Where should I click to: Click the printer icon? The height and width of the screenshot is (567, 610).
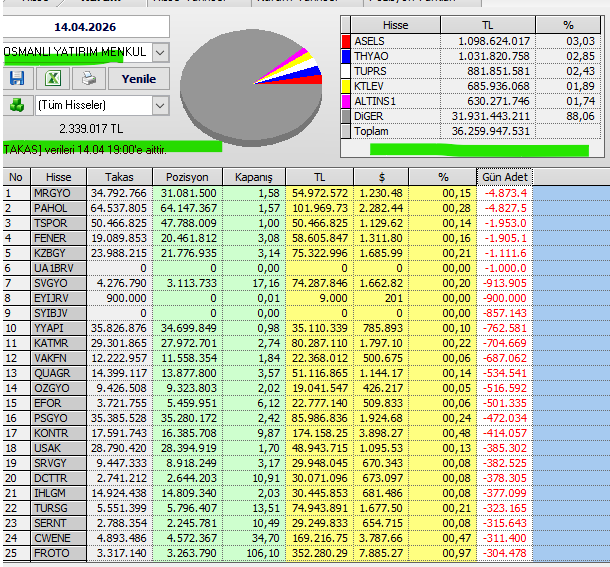coord(89,79)
